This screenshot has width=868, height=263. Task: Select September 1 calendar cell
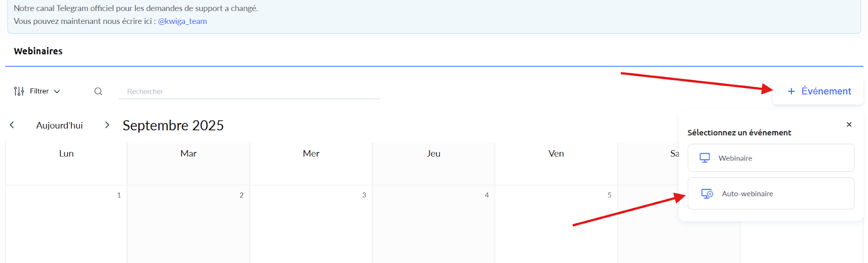tap(66, 222)
